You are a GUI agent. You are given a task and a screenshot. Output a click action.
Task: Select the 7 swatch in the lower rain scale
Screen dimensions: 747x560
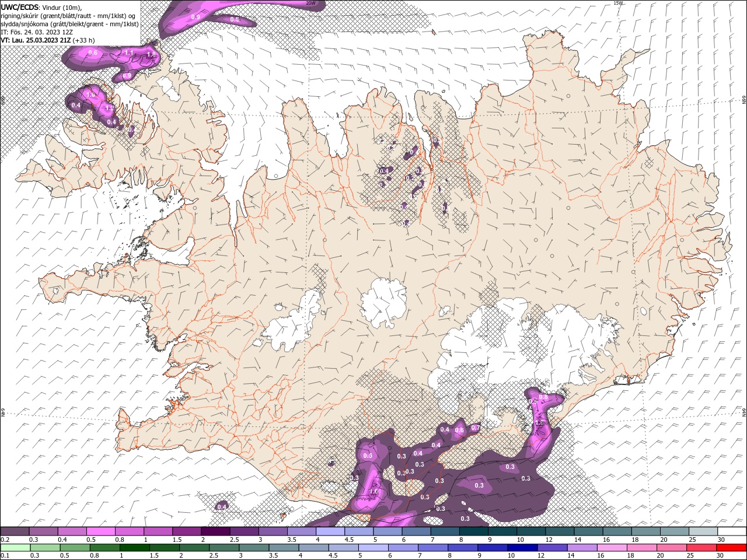[x=432, y=547]
